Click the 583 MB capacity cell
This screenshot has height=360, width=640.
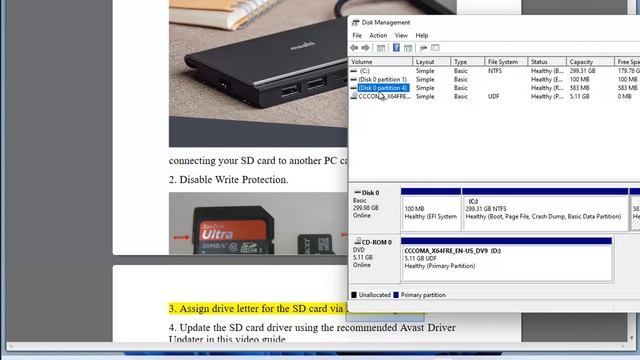pos(580,88)
